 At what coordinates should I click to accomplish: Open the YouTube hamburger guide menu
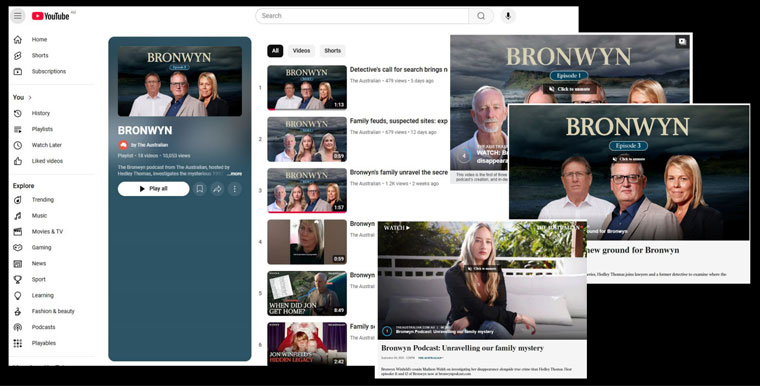[x=17, y=16]
